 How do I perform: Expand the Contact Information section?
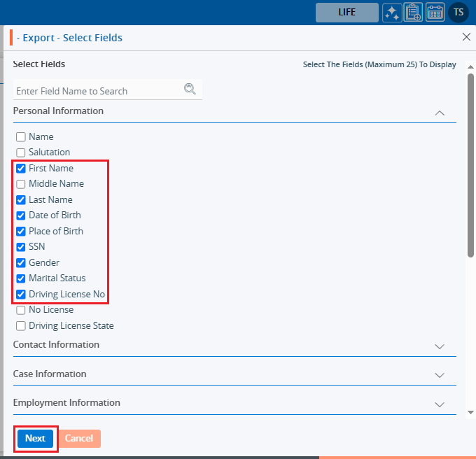click(439, 346)
